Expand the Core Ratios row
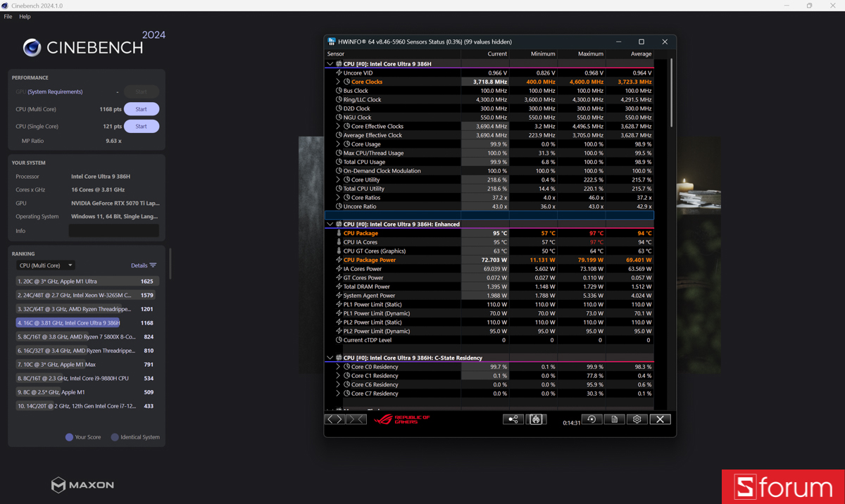This screenshot has height=504, width=845. click(x=338, y=198)
